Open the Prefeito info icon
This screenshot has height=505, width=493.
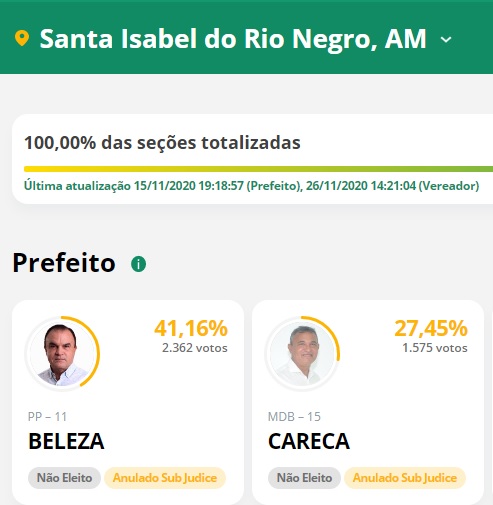click(x=139, y=264)
